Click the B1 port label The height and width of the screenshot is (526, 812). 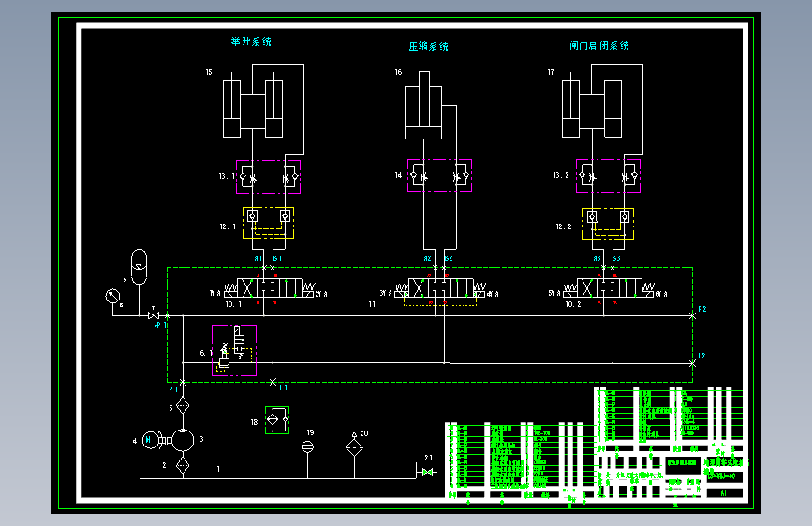coord(277,258)
